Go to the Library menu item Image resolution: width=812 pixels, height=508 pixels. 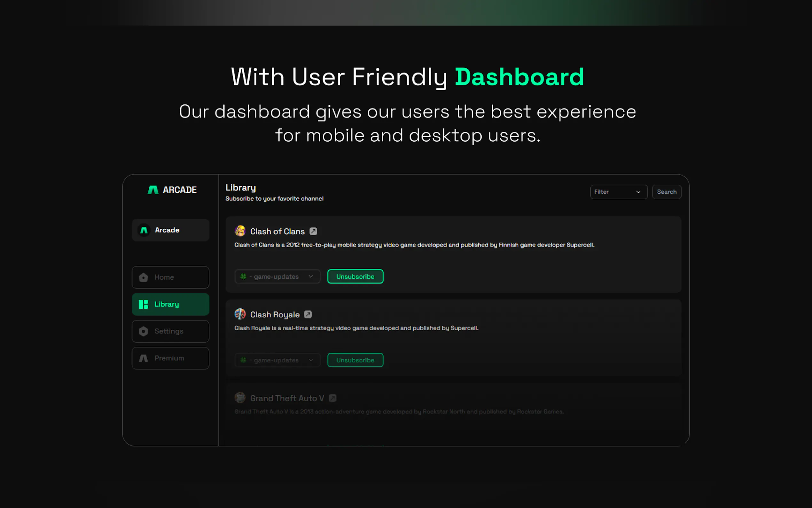(170, 305)
